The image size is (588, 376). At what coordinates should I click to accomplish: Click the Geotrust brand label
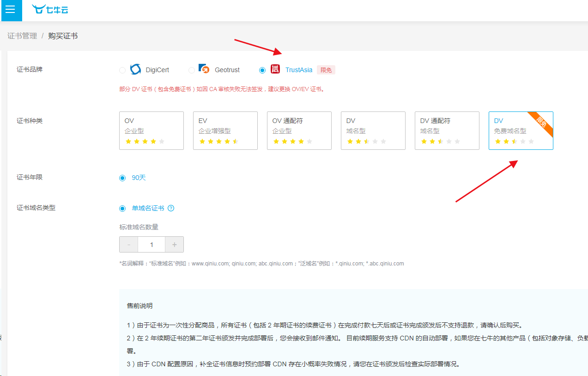coord(227,70)
